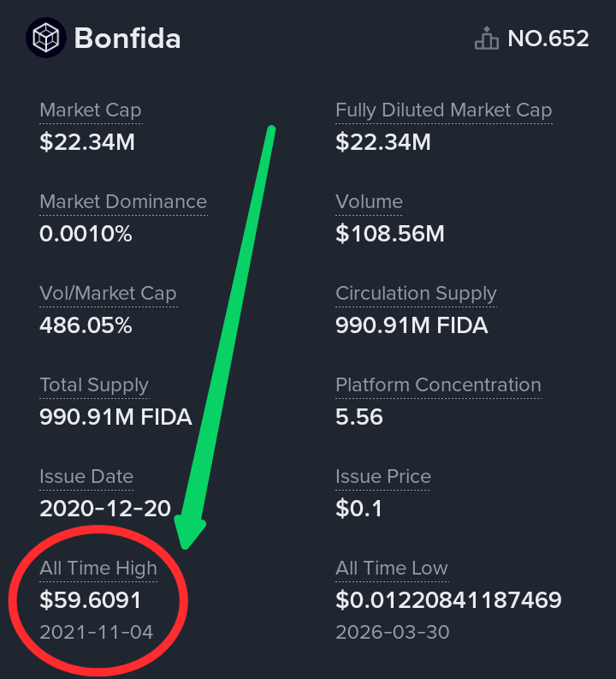Show the Market Cap label tooltip
This screenshot has width=616, height=679.
pyautogui.click(x=91, y=110)
